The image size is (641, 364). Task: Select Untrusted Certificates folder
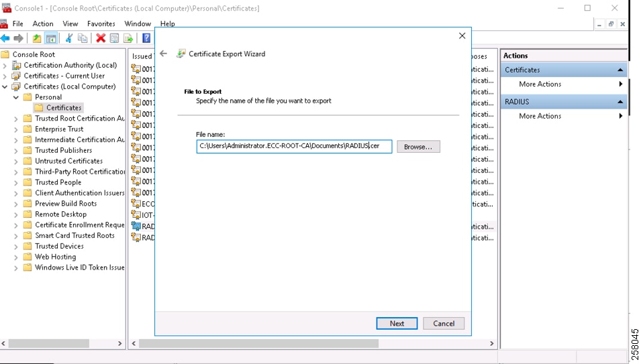pyautogui.click(x=68, y=161)
